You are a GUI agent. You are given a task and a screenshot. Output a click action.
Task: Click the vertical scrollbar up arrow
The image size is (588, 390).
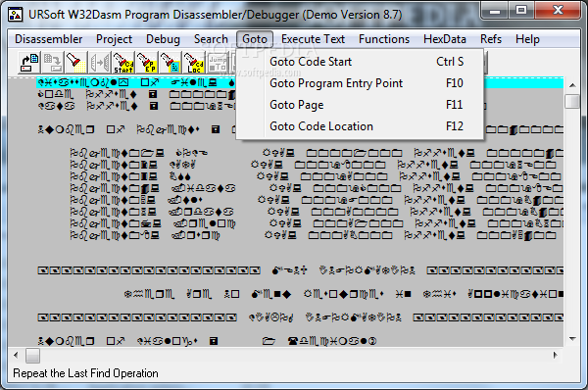tap(572, 85)
